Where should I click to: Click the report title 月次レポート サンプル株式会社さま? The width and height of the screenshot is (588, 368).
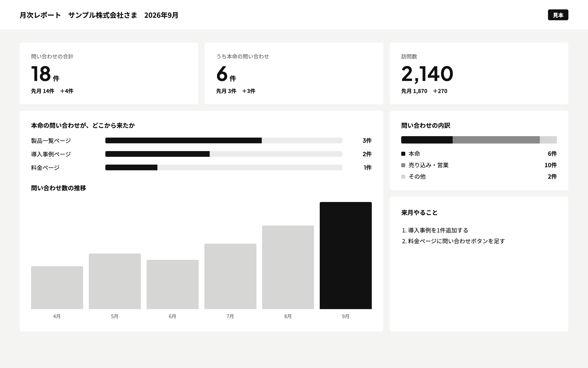pos(78,15)
